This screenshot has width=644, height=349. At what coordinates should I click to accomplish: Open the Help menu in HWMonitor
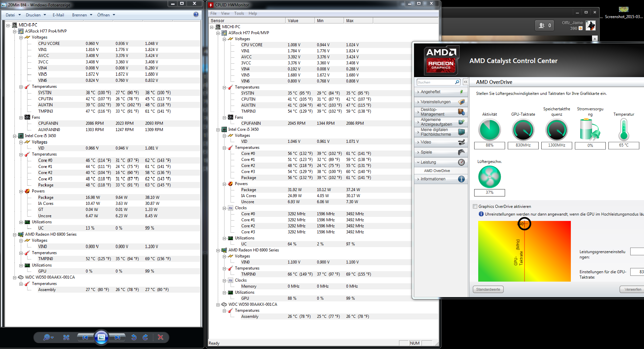253,13
